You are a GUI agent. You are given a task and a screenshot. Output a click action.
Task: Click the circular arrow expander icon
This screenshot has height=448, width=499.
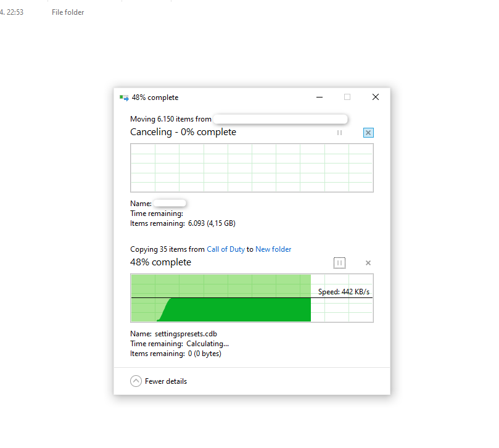coord(136,381)
